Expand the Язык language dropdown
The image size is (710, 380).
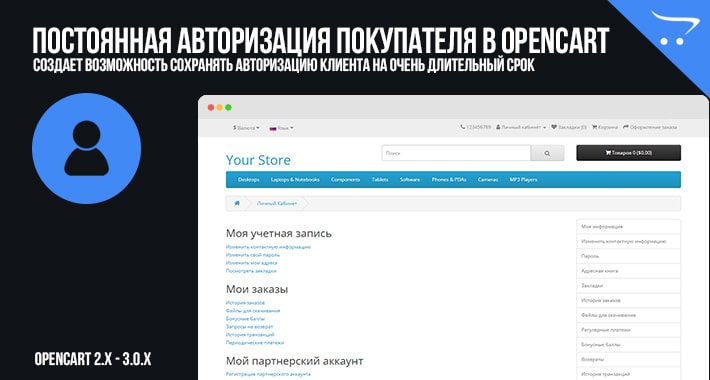282,128
